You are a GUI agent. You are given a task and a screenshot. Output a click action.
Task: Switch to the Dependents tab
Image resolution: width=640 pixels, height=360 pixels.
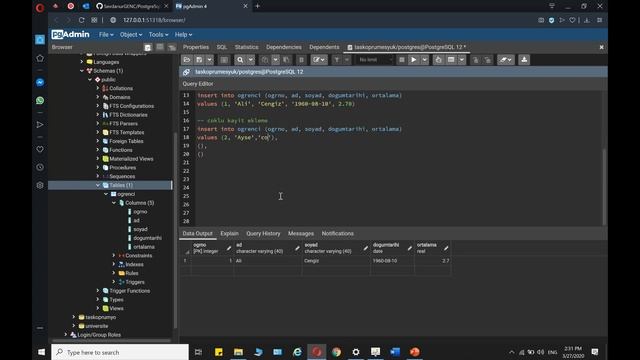tap(324, 47)
